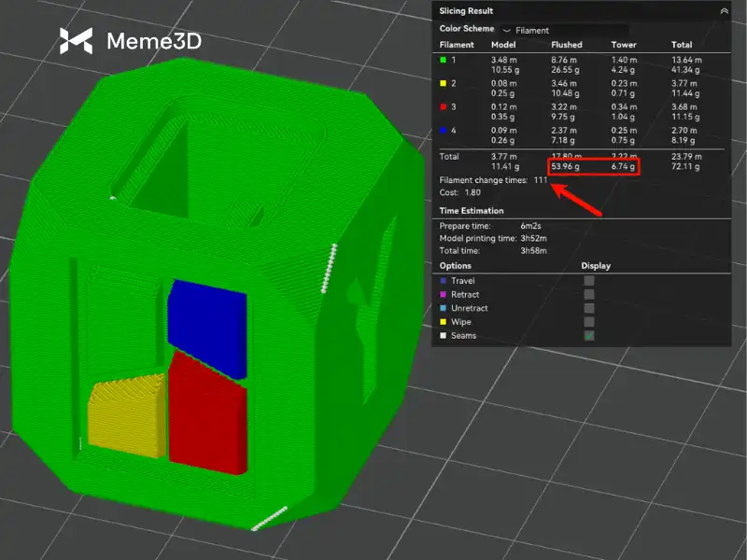Click the red block on the model

coord(207,408)
